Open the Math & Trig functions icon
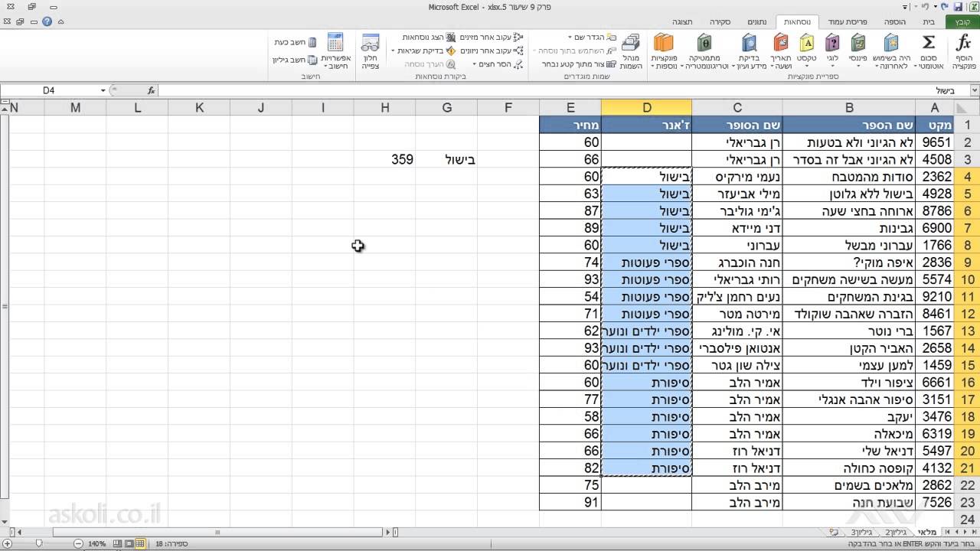 click(x=704, y=43)
